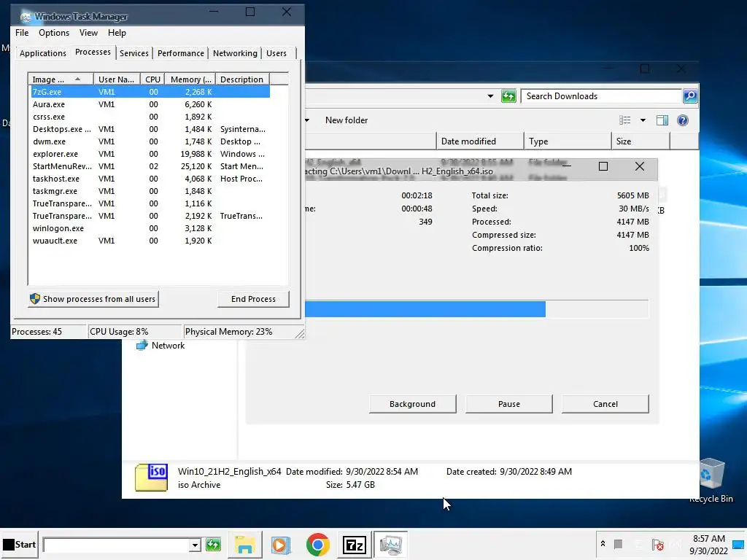This screenshot has width=747, height=560.
Task: Click the shield icon on Show processes button
Action: [x=35, y=298]
